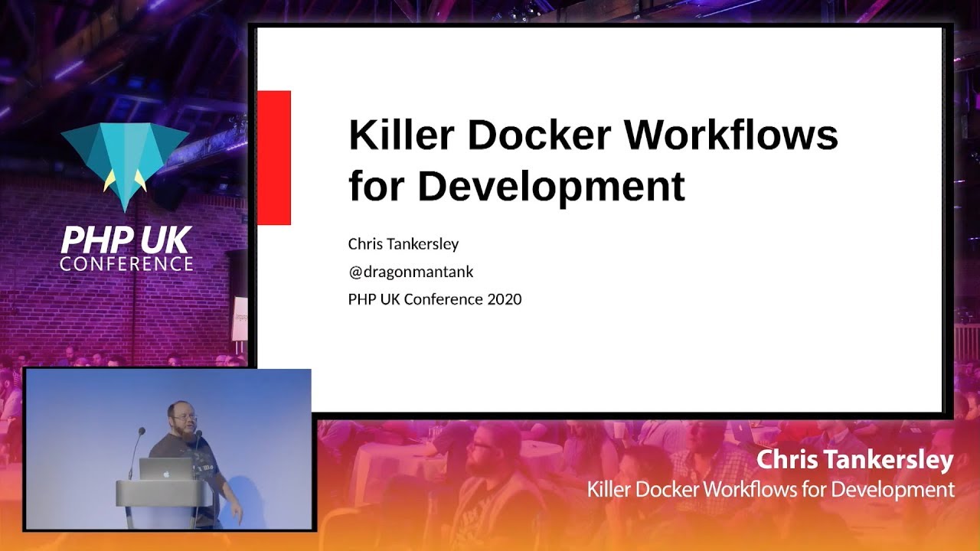Click the 'CONFERENCE' word under PHP UK

[126, 264]
